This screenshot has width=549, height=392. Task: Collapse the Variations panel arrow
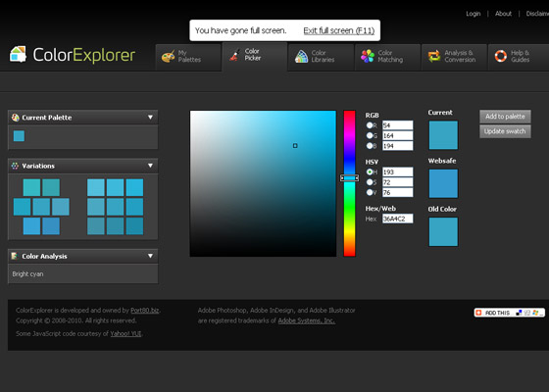[x=150, y=166]
